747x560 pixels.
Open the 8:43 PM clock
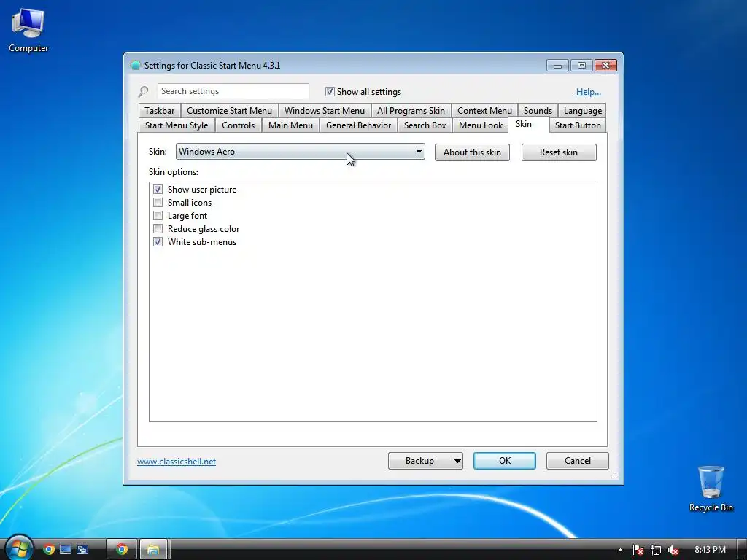pos(710,550)
